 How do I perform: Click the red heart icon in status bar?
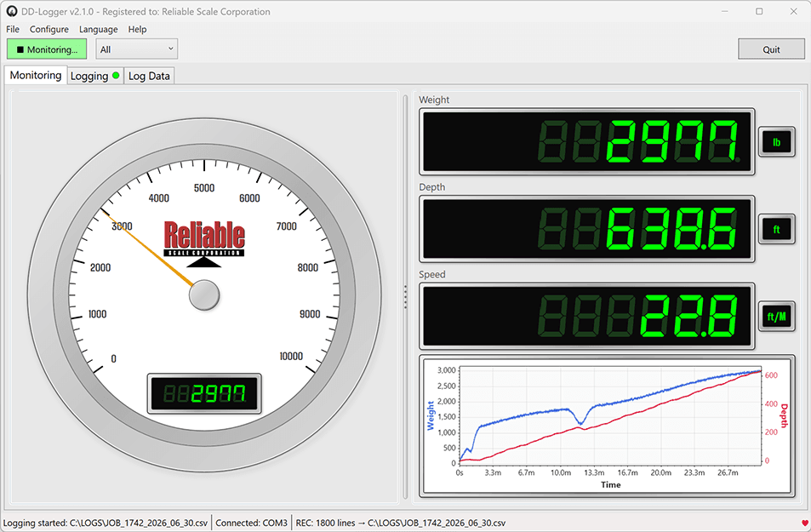click(x=804, y=523)
